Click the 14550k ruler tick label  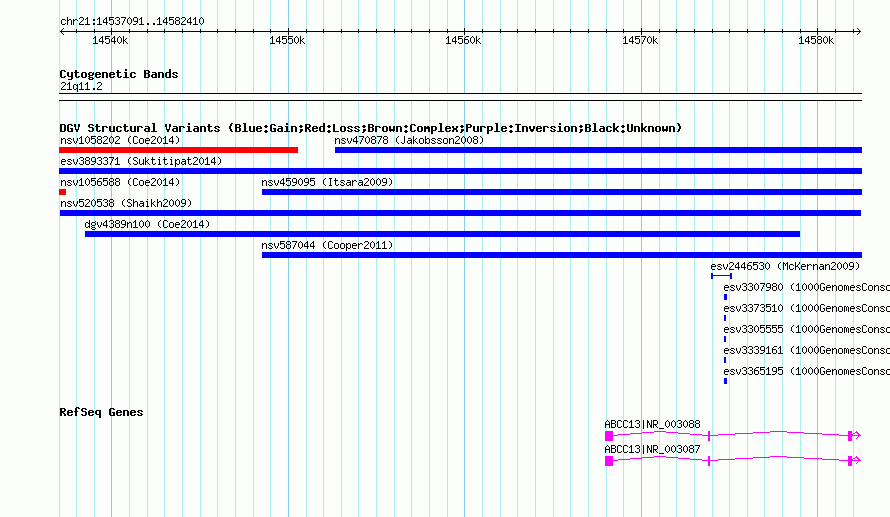[x=287, y=40]
